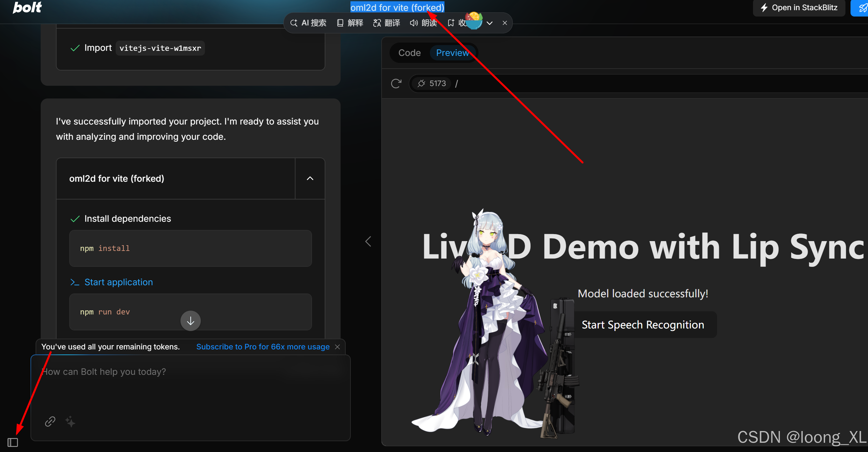Toggle the oml2d for vite project expander

[309, 179]
